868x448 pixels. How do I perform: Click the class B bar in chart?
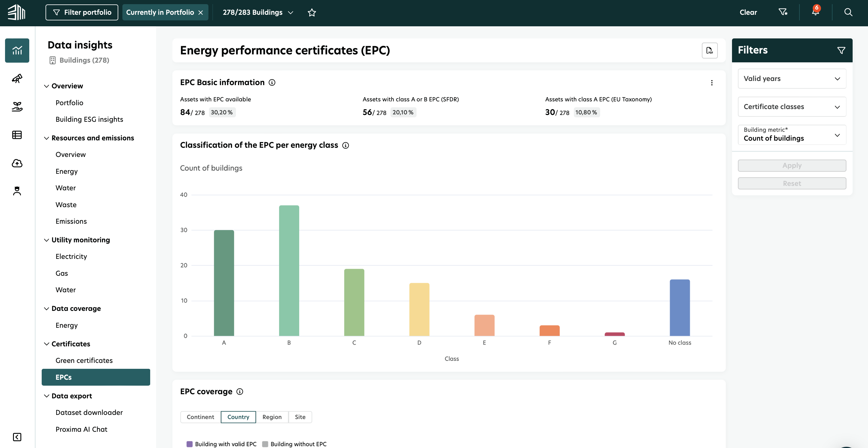(289, 270)
